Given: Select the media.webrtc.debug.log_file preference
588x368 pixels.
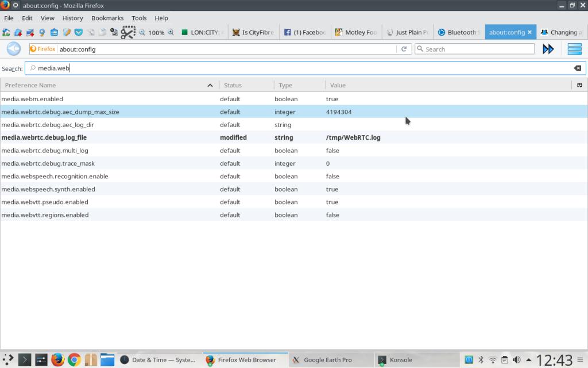Looking at the screenshot, I should point(44,137).
